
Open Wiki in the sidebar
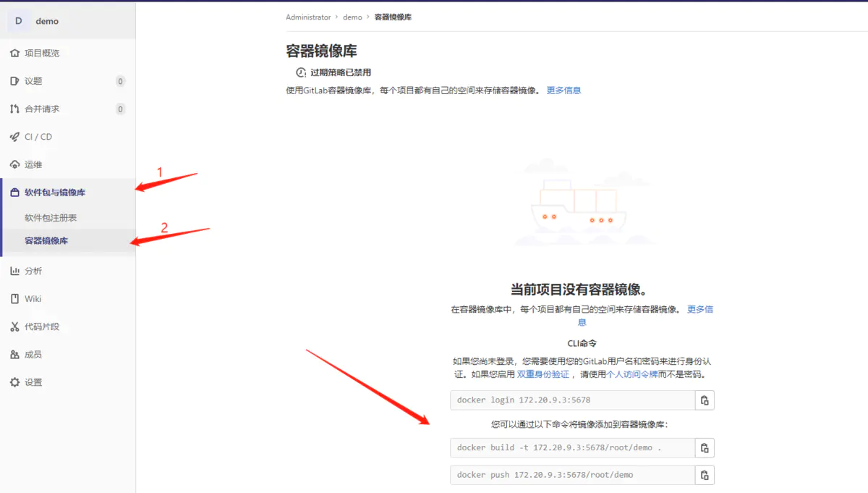[33, 299]
